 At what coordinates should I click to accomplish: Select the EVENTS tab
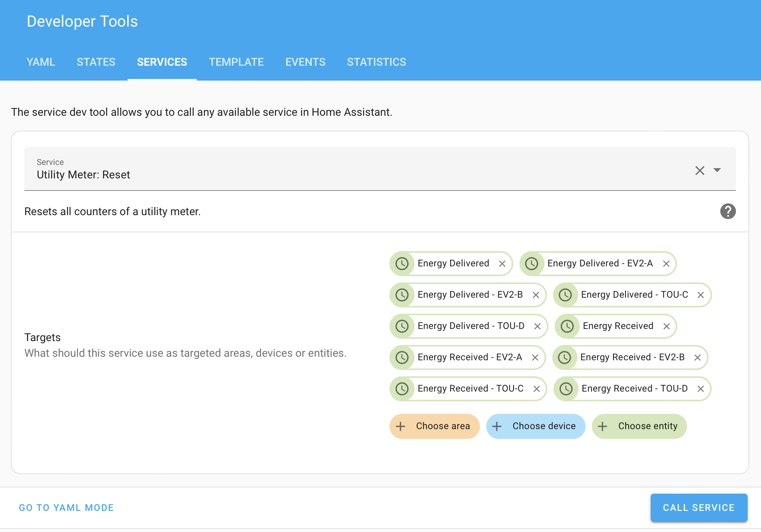tap(305, 62)
